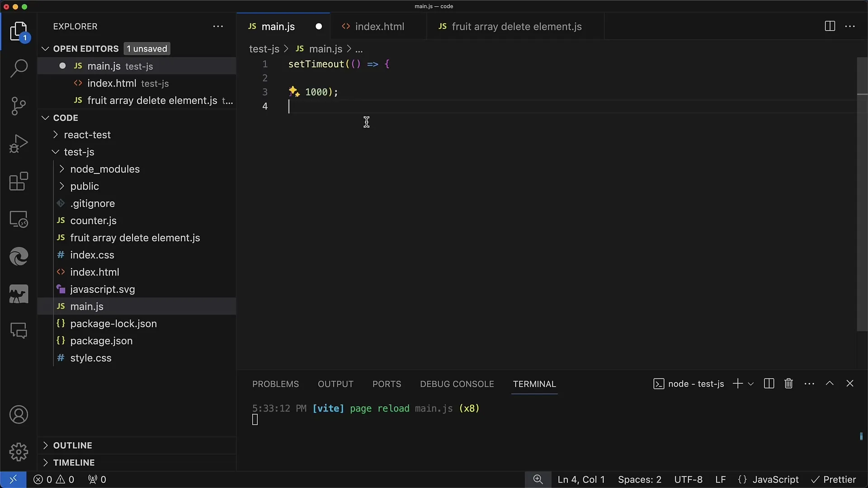
Task: Open the Settings gear icon
Action: point(19,450)
